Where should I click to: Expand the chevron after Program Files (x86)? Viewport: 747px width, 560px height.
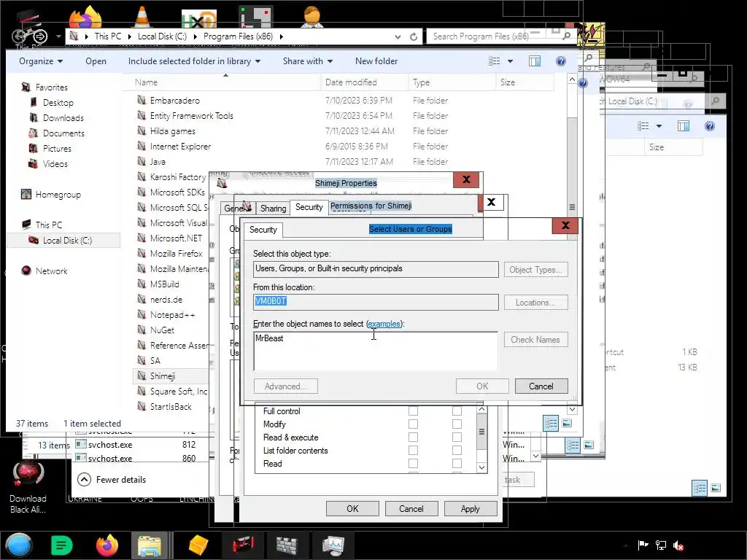(x=282, y=36)
